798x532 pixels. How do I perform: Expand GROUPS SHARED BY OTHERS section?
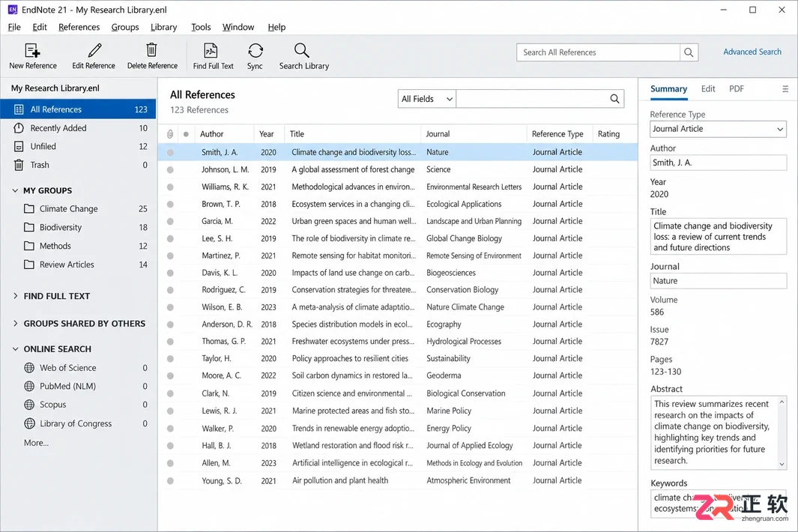pyautogui.click(x=15, y=323)
